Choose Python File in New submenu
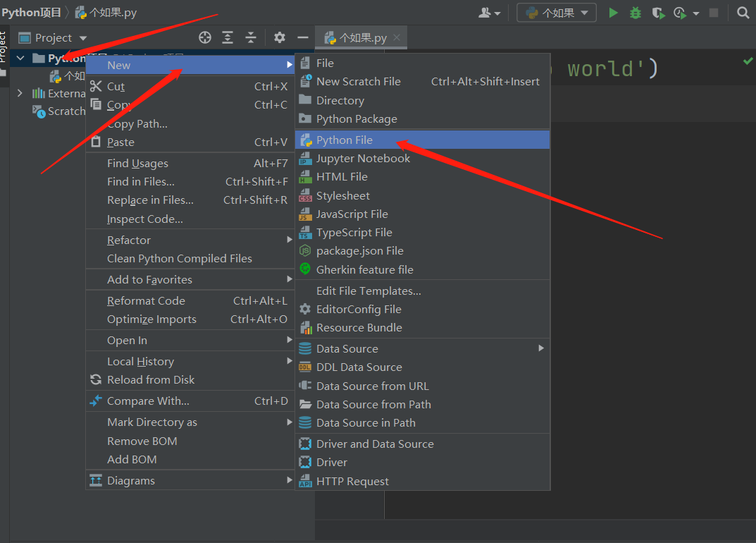 pyautogui.click(x=422, y=140)
